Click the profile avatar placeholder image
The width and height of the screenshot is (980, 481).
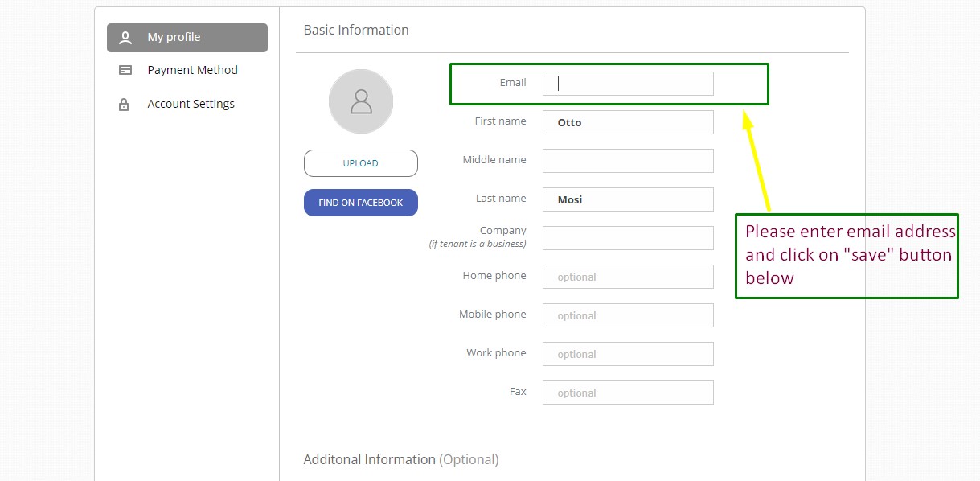point(361,101)
